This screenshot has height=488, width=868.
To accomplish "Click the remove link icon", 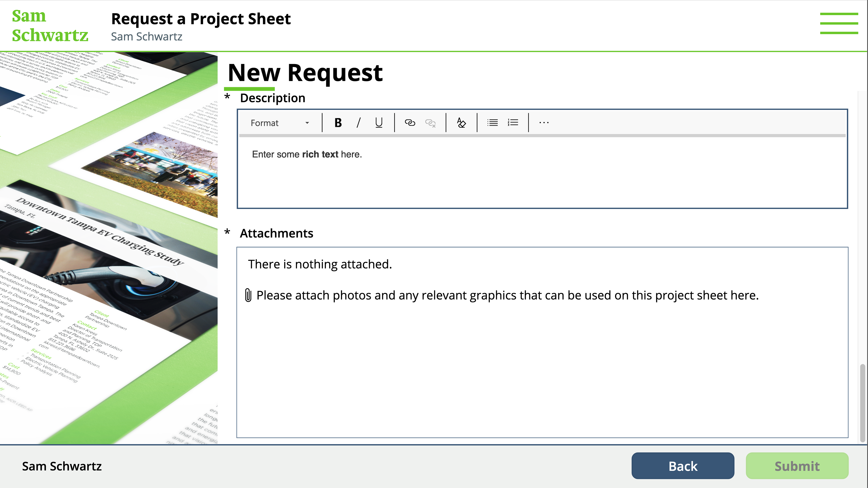I will (x=430, y=123).
